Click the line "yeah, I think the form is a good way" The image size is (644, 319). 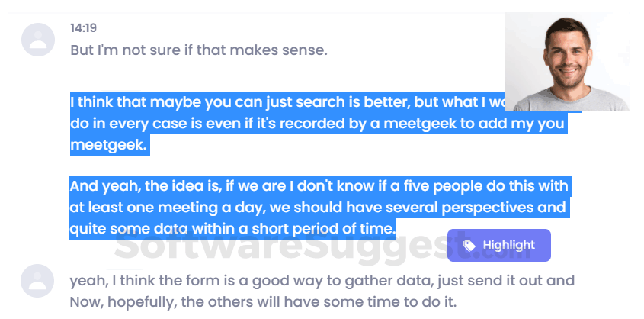point(322,281)
